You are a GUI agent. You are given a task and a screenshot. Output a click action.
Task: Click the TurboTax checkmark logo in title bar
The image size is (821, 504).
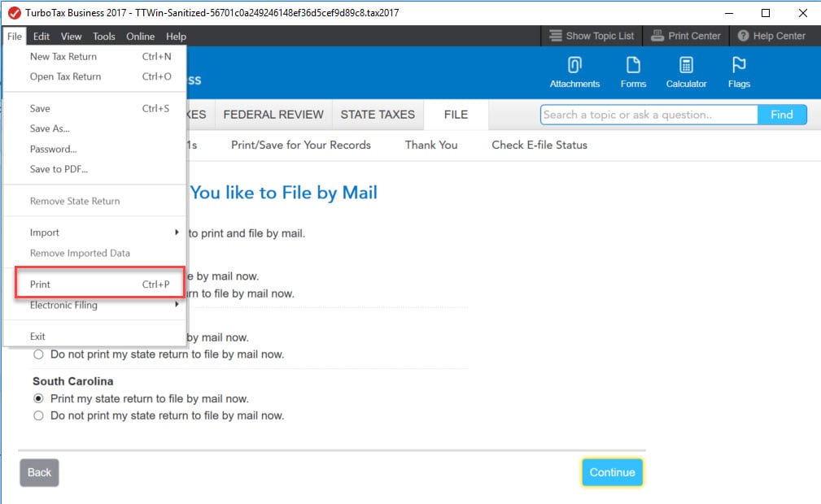[x=14, y=12]
